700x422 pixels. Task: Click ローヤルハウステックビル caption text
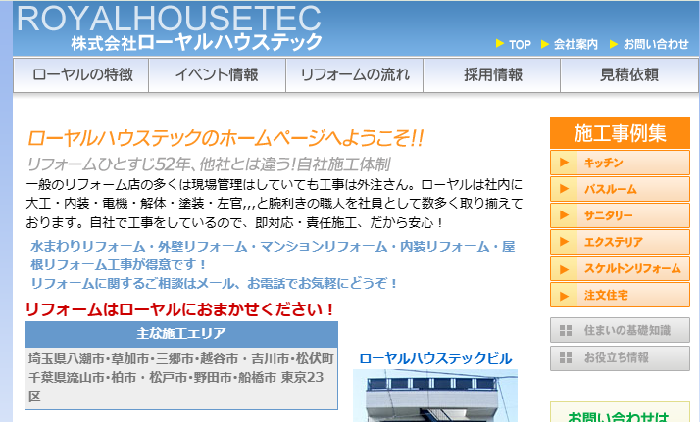(435, 359)
